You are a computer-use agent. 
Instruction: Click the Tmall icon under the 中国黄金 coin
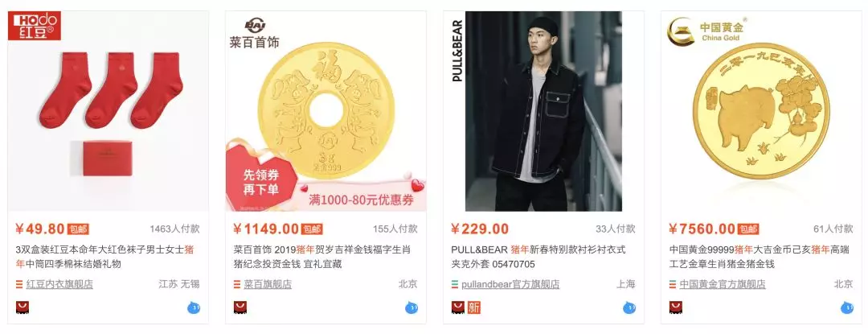(675, 308)
